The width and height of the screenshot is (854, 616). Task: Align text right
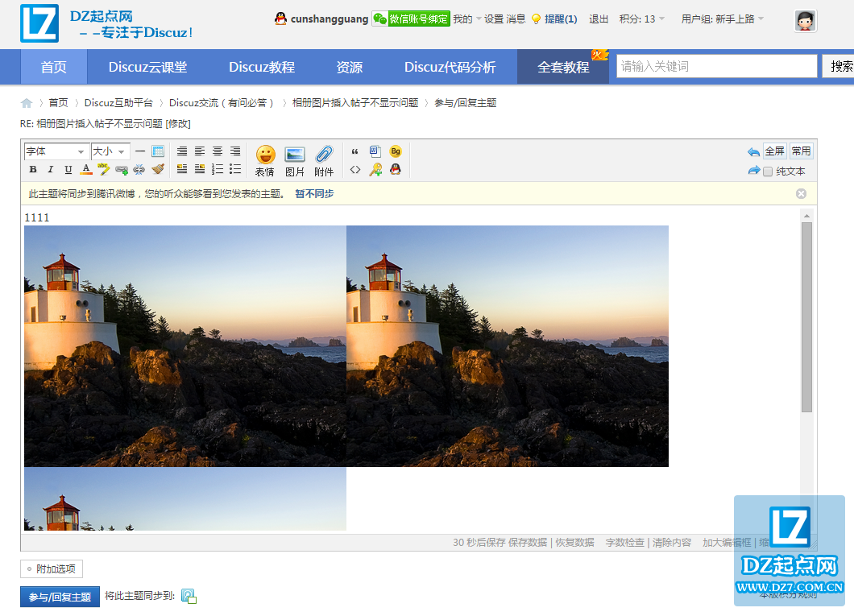235,151
